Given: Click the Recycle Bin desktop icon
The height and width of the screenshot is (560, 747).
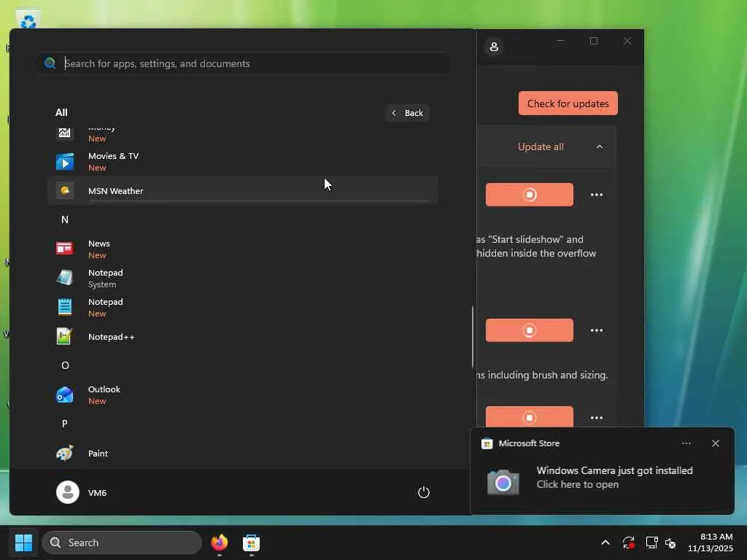Looking at the screenshot, I should point(28,20).
